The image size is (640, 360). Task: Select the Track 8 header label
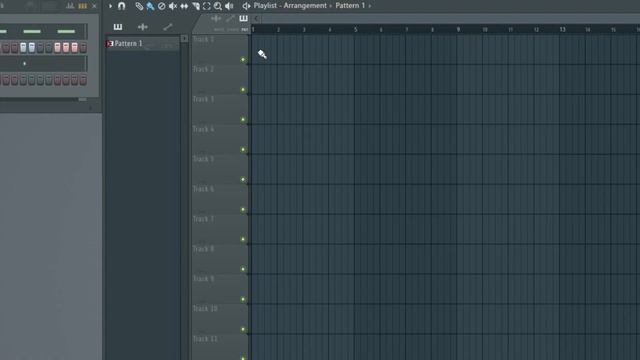(203, 249)
